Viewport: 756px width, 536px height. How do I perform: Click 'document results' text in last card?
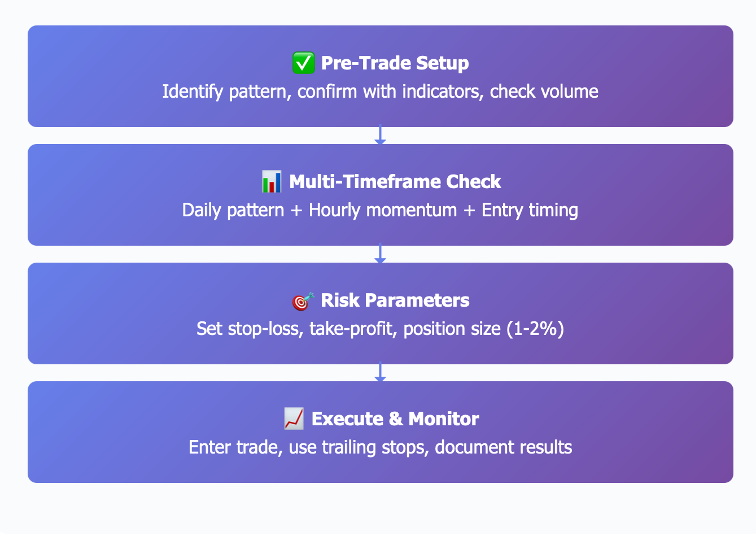(x=504, y=447)
